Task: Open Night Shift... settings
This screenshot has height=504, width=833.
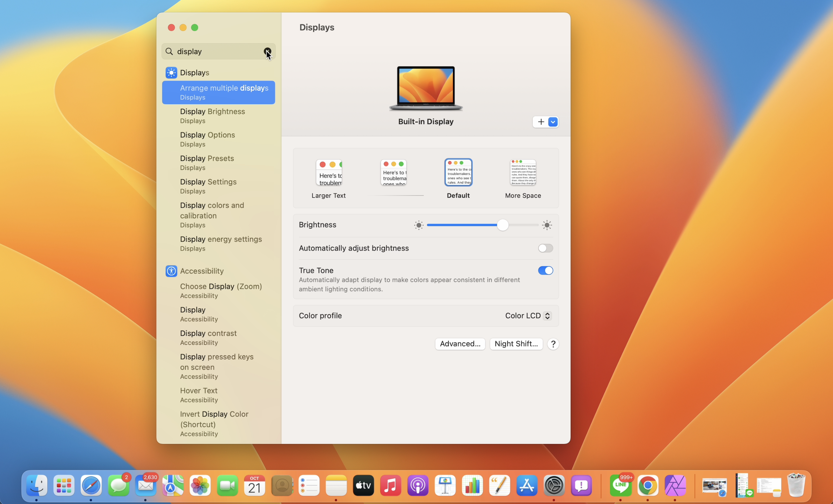Action: tap(516, 344)
